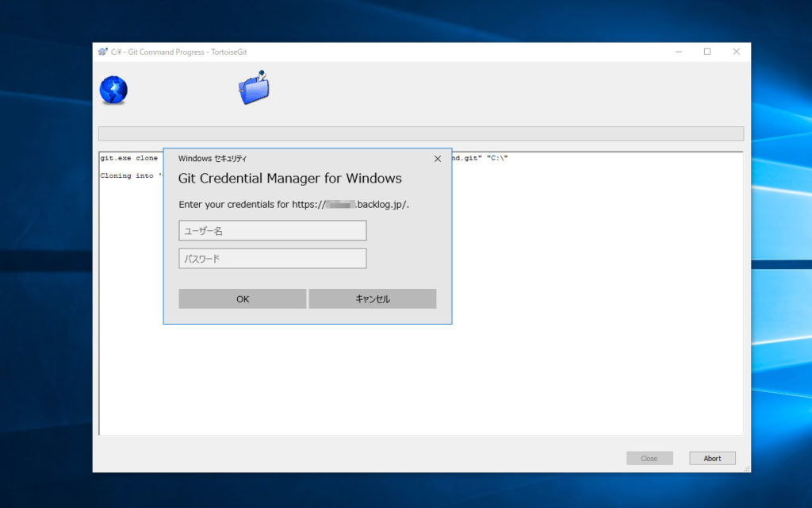Click the username field in the credential dialog
812x508 pixels.
(x=273, y=230)
